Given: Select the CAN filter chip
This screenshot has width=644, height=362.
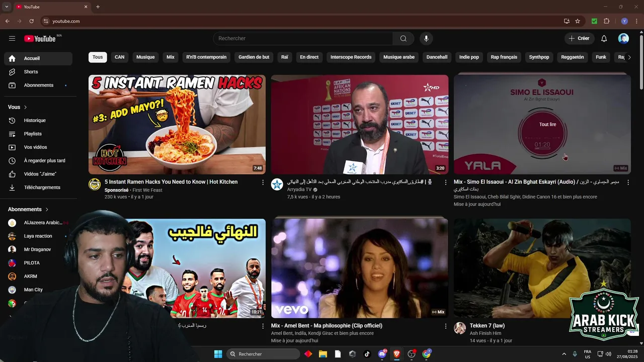Looking at the screenshot, I should (119, 57).
